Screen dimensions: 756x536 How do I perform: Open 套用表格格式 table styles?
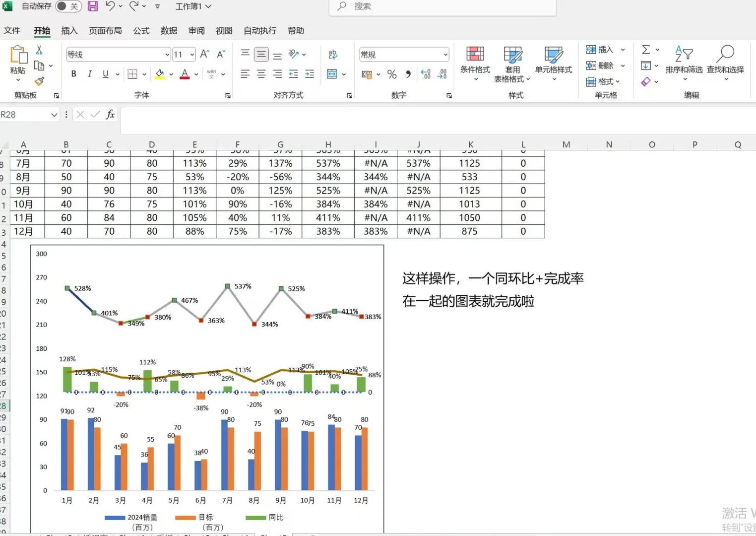(x=512, y=64)
